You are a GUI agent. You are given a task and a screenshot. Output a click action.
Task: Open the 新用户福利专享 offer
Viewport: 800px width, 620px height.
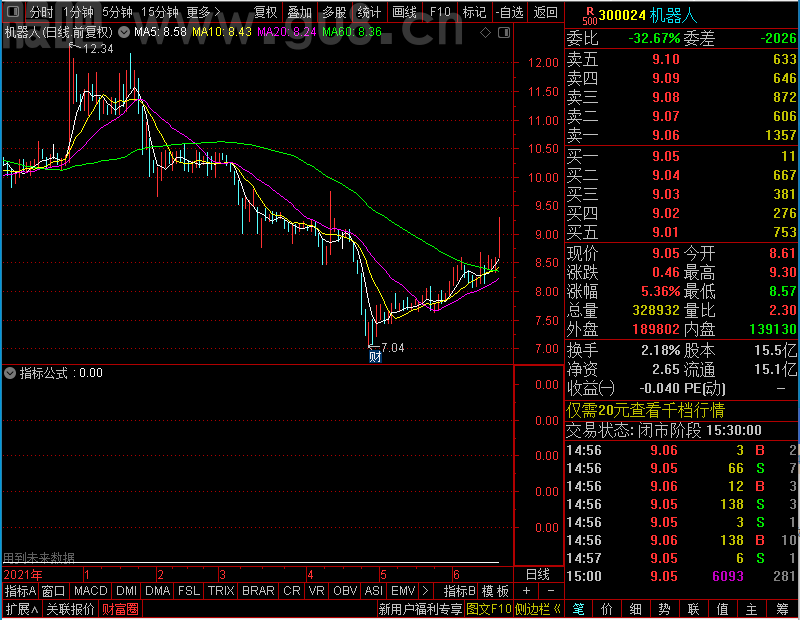coord(420,609)
